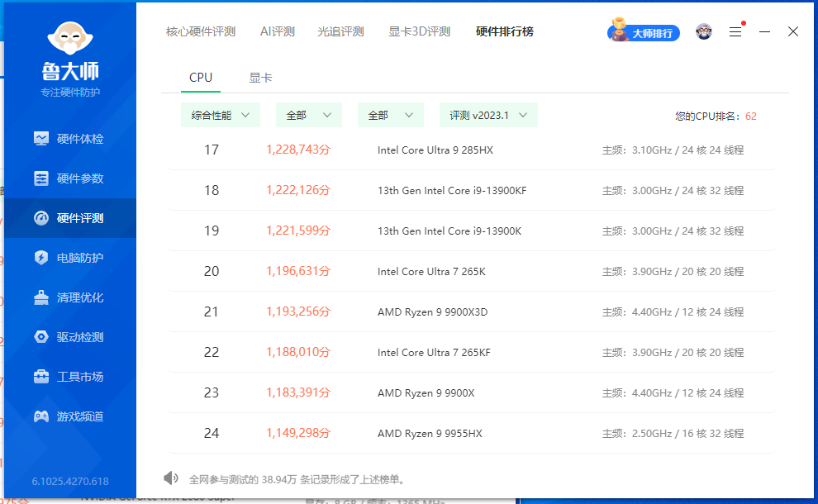
Task: Click the user avatar icon
Action: [704, 32]
